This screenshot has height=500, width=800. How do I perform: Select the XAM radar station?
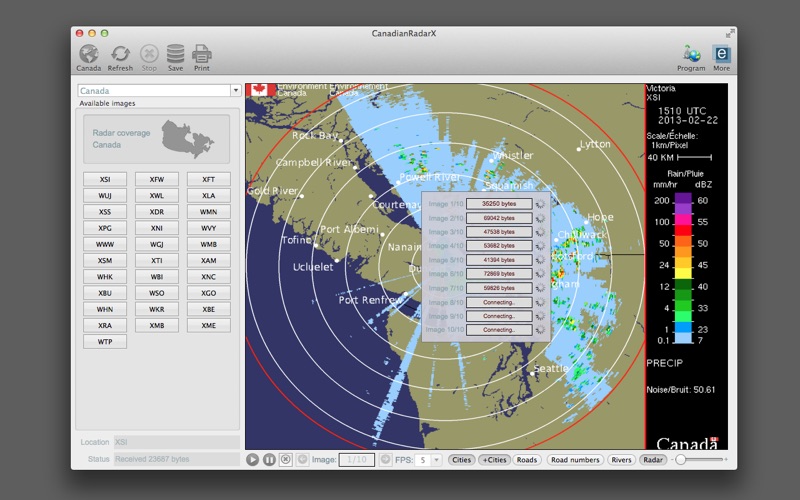tap(208, 260)
